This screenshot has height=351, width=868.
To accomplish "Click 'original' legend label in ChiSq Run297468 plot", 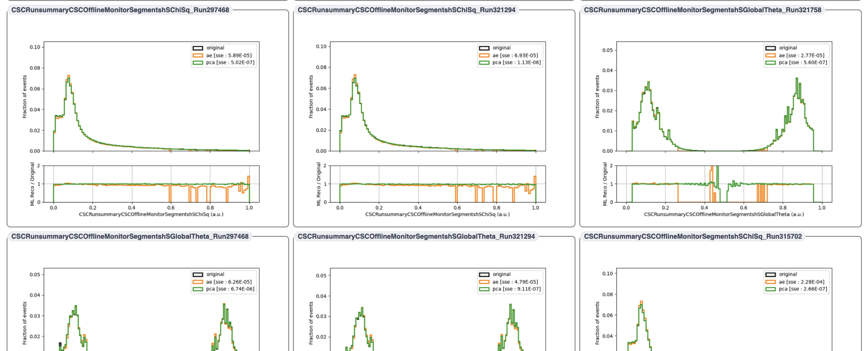I will click(x=215, y=48).
